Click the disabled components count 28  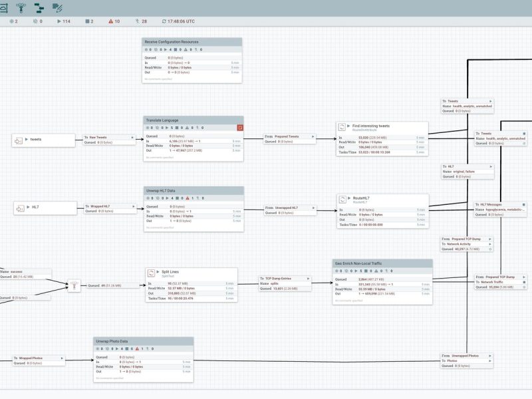pos(142,21)
